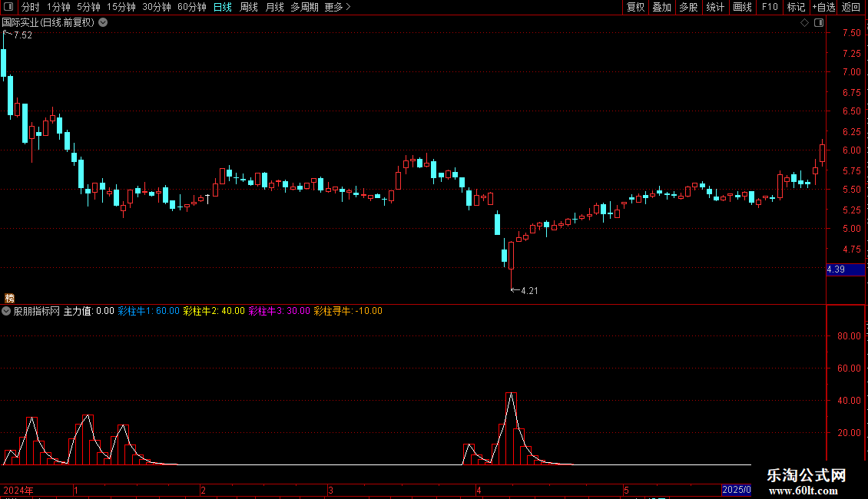Click the highlighted 2025/0 date label

click(736, 490)
